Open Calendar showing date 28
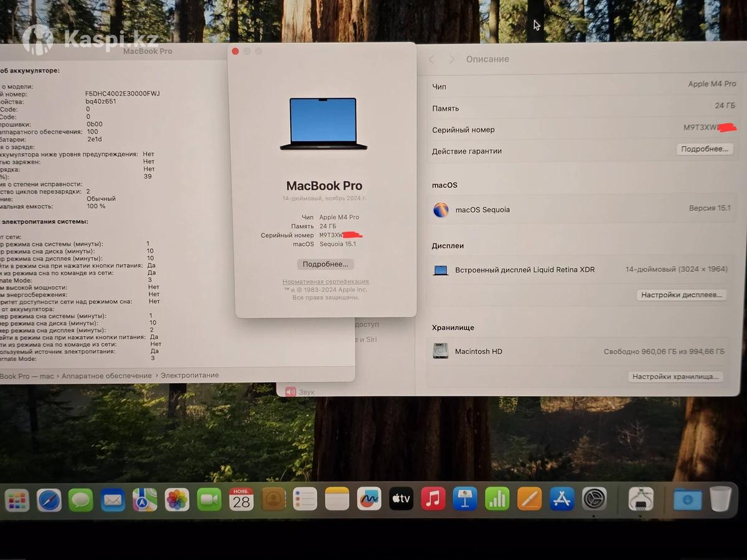747x560 pixels. (241, 500)
